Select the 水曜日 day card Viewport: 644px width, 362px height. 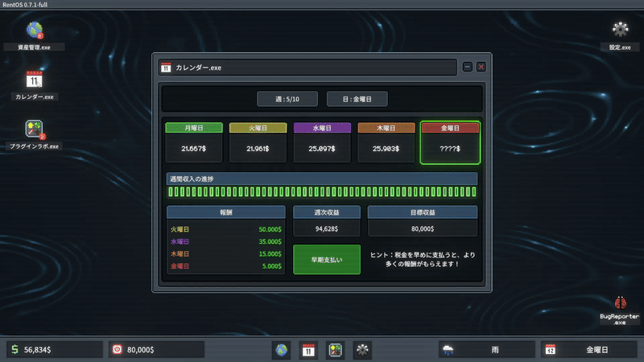(x=321, y=143)
